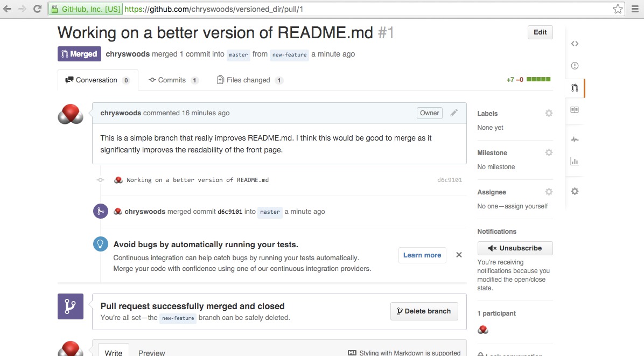The width and height of the screenshot is (644, 356).
Task: Switch to the Conversation tab
Action: pyautogui.click(x=98, y=80)
